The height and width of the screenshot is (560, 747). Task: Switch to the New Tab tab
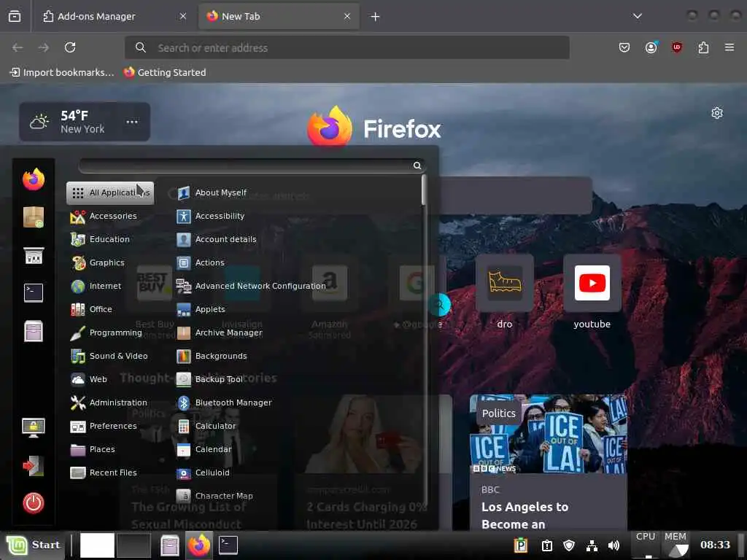coord(279,16)
